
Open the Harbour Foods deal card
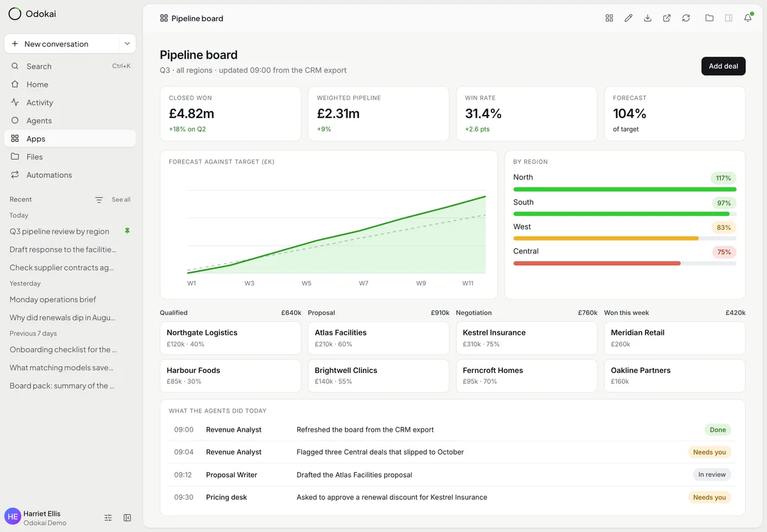click(x=230, y=376)
